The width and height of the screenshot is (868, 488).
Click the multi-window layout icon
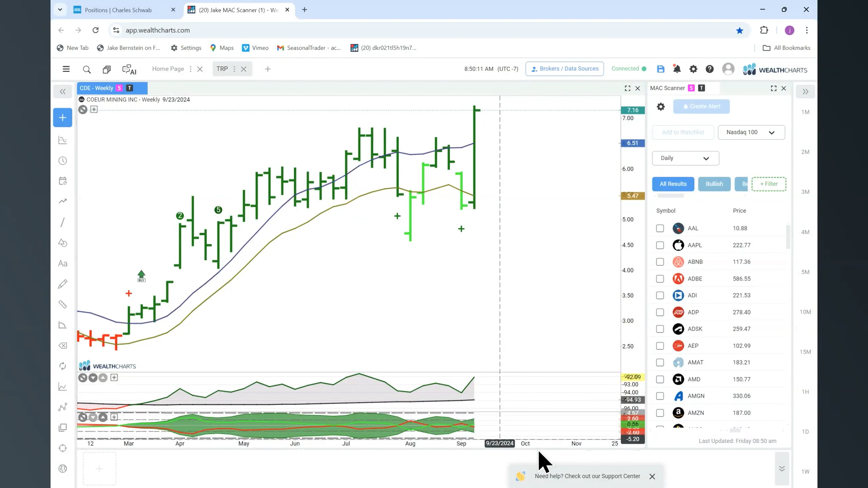click(107, 69)
